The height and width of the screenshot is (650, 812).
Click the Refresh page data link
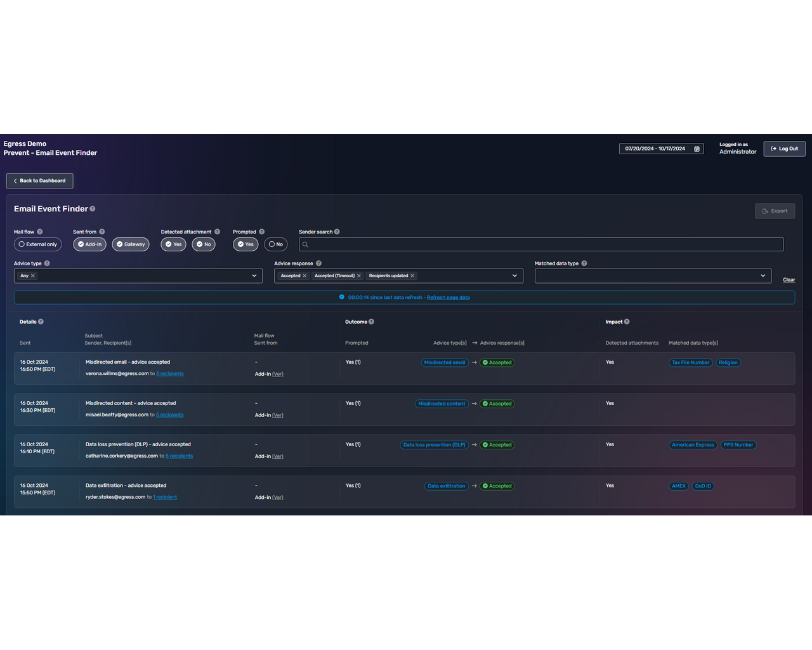point(448,298)
